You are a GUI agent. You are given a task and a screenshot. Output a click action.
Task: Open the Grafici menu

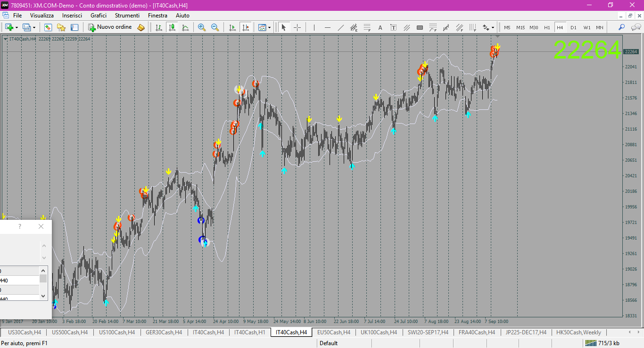click(x=99, y=16)
